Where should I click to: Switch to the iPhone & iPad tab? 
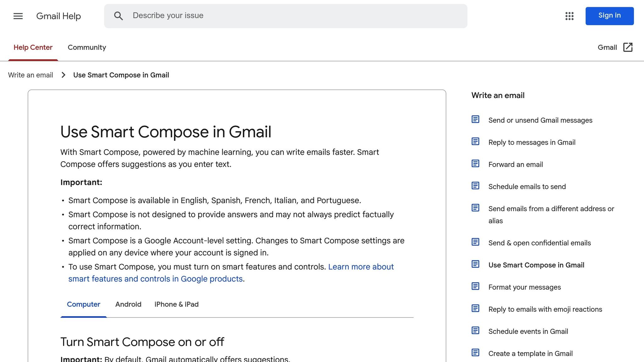[x=176, y=304]
